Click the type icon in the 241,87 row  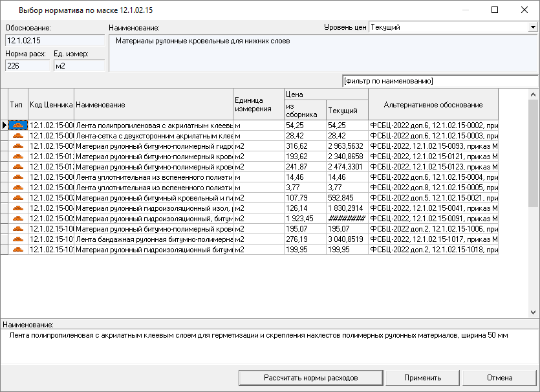[19, 167]
